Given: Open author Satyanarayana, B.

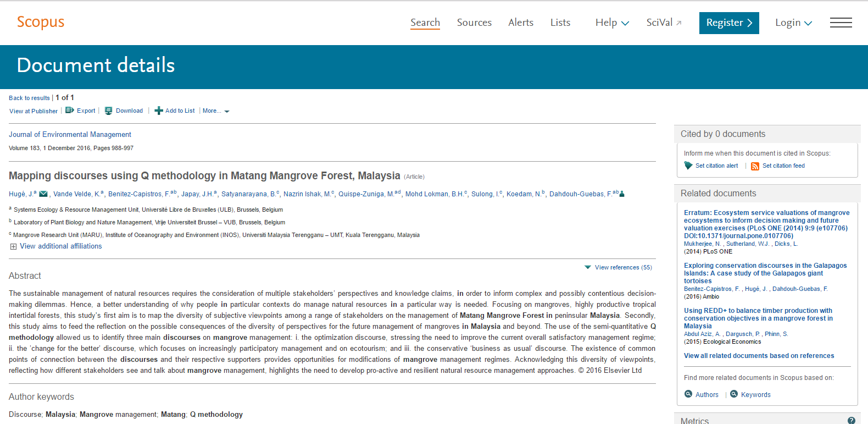Looking at the screenshot, I should pyautogui.click(x=248, y=194).
